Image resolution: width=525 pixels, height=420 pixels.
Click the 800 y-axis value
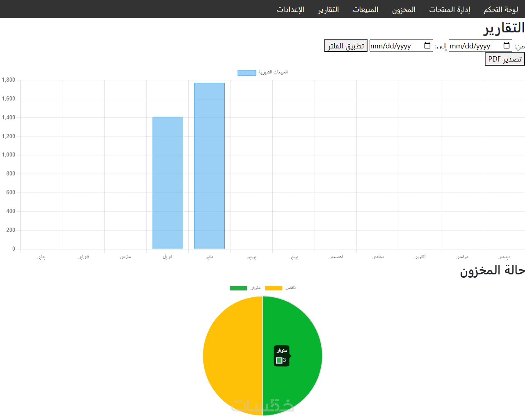coord(11,173)
